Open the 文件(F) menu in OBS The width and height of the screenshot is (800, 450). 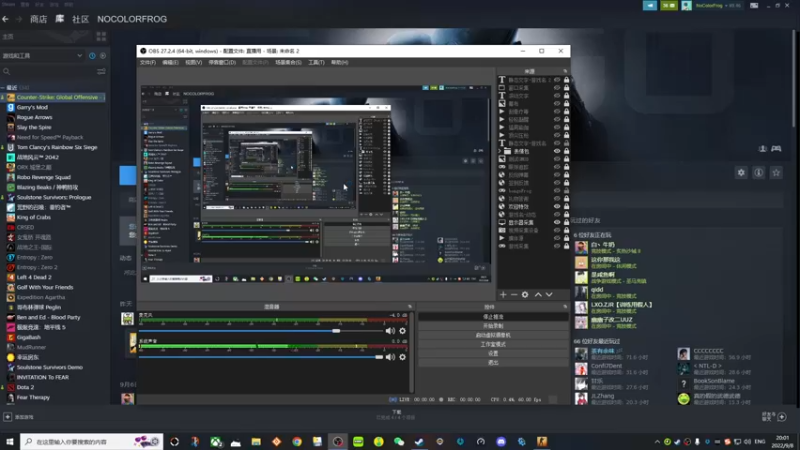click(148, 62)
